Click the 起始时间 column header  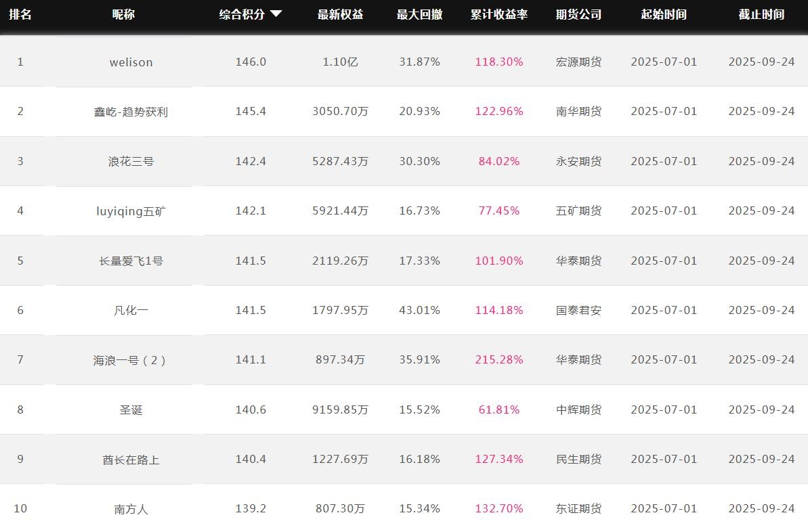pyautogui.click(x=664, y=14)
